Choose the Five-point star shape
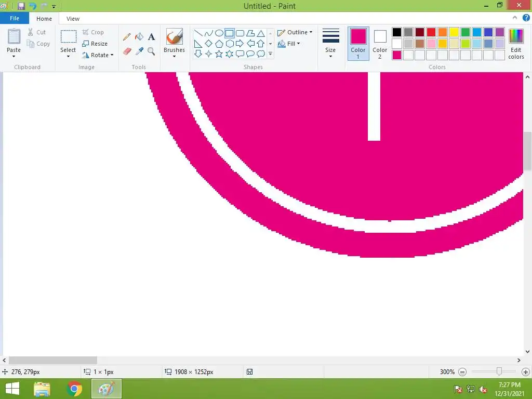The image size is (532, 399). click(219, 54)
